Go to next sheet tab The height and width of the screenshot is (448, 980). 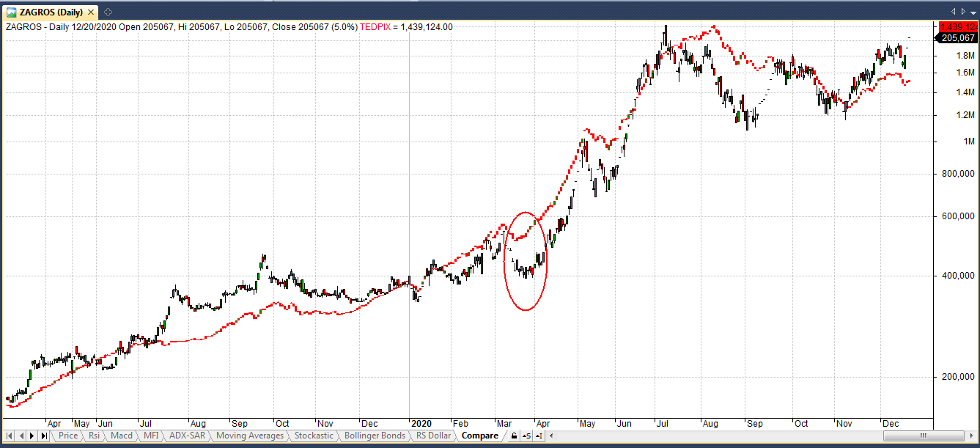33,436
